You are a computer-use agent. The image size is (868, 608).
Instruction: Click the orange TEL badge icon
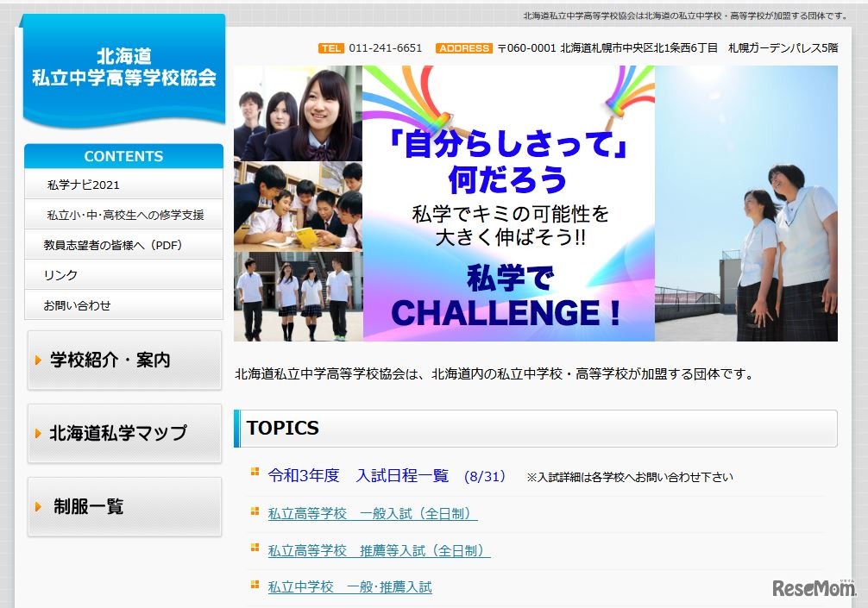tap(332, 49)
